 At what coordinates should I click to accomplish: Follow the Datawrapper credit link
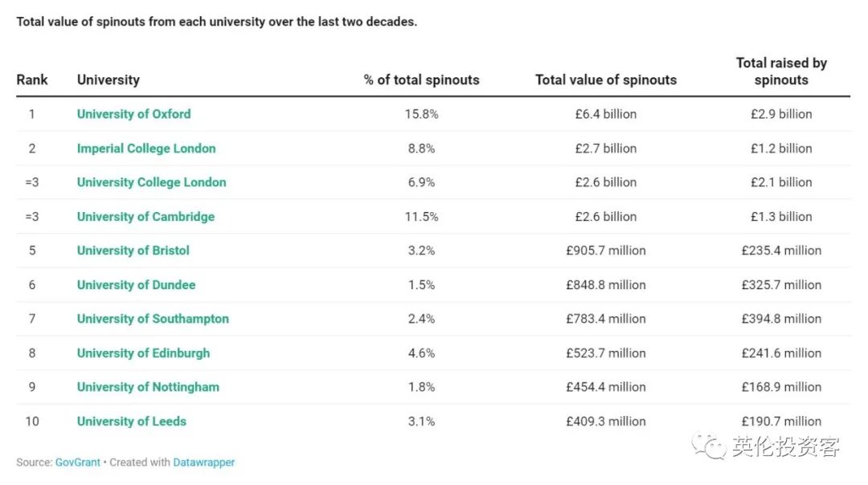click(204, 463)
